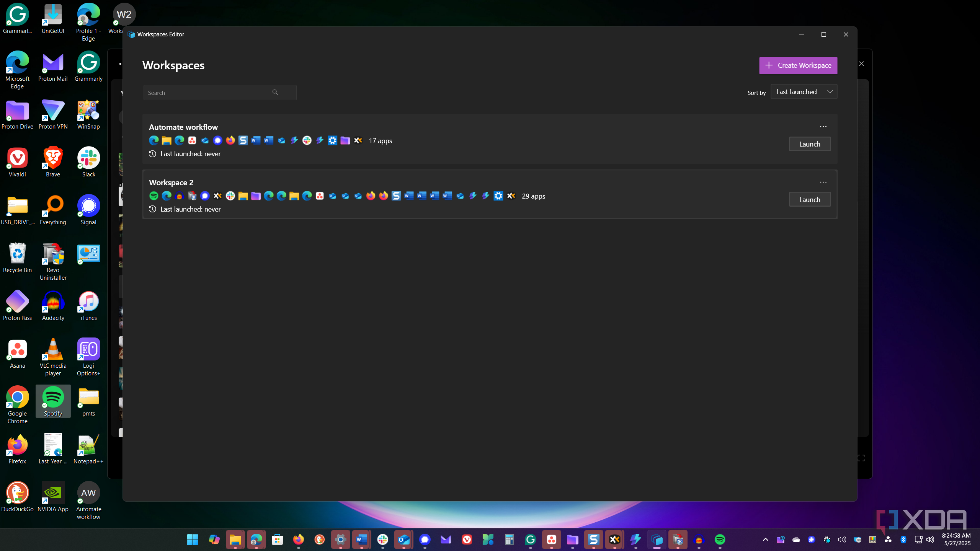
Task: Expand the Sort by Last launched dropdown
Action: tap(804, 92)
